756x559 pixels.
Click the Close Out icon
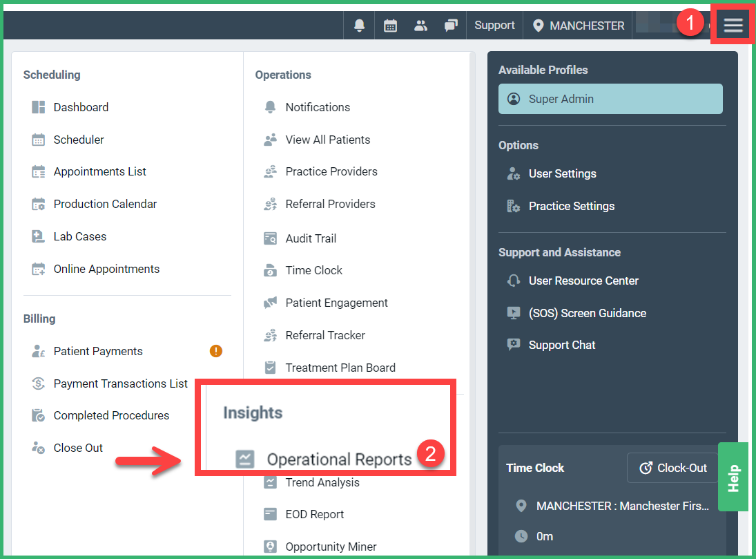pyautogui.click(x=38, y=448)
